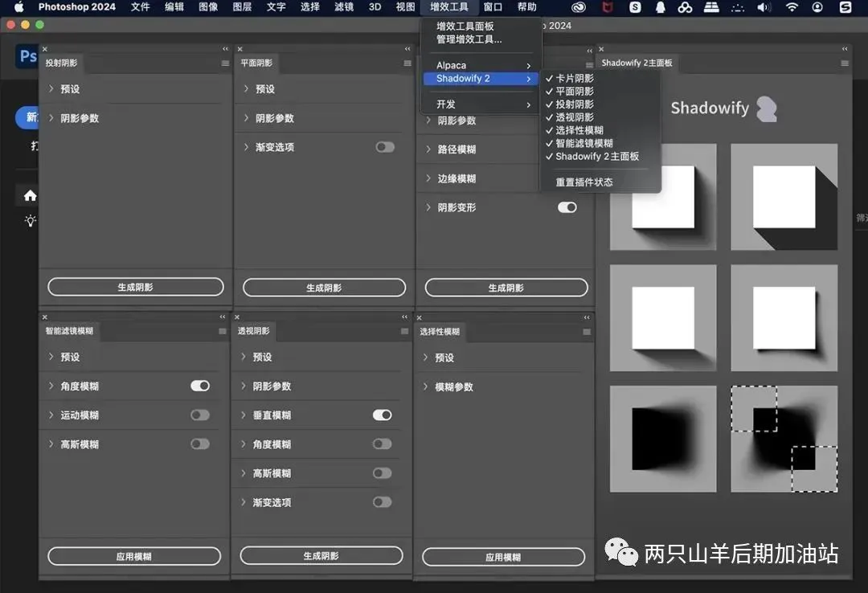868x593 pixels.
Task: Toggle 角度模糊 switch in 智能滤镜模糊 panel
Action: pos(200,386)
